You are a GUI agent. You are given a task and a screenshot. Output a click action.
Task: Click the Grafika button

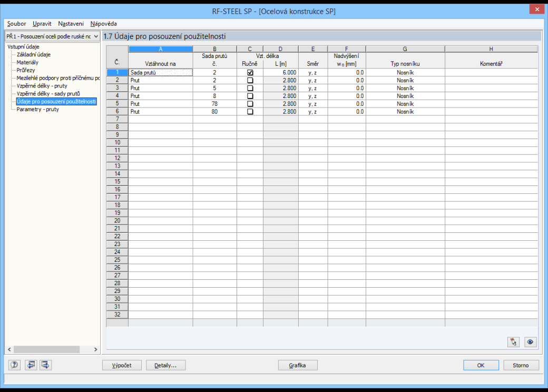[x=298, y=365]
